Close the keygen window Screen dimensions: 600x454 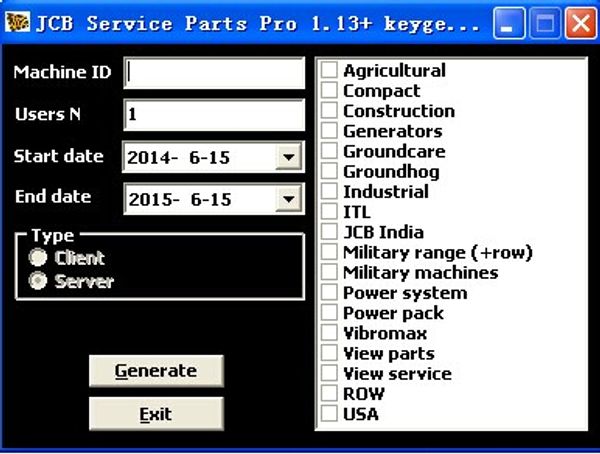581,23
